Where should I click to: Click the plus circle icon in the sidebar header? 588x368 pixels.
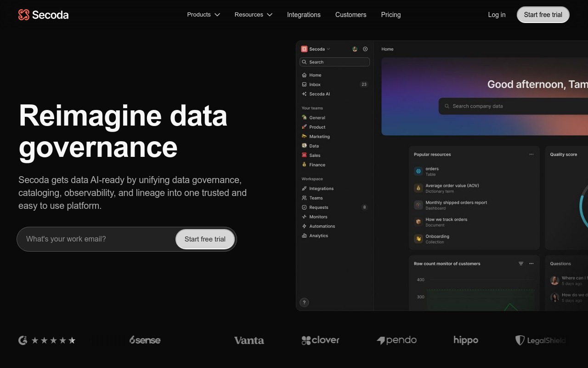click(x=365, y=49)
